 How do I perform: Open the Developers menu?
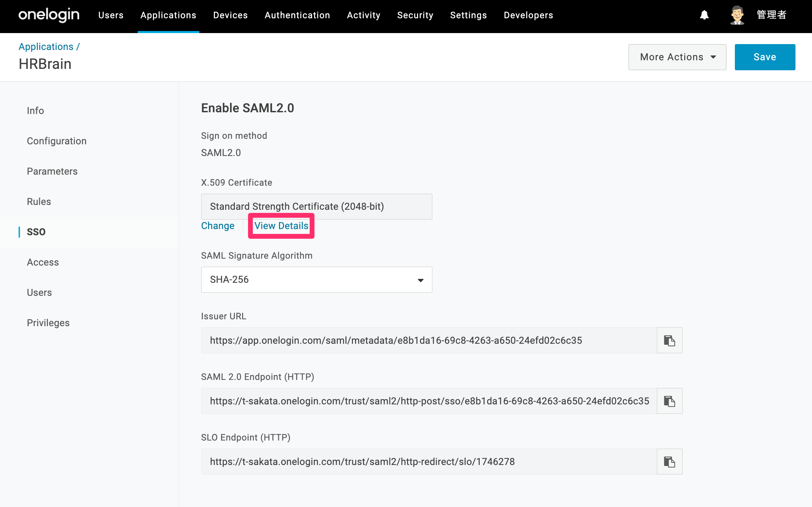click(x=528, y=15)
